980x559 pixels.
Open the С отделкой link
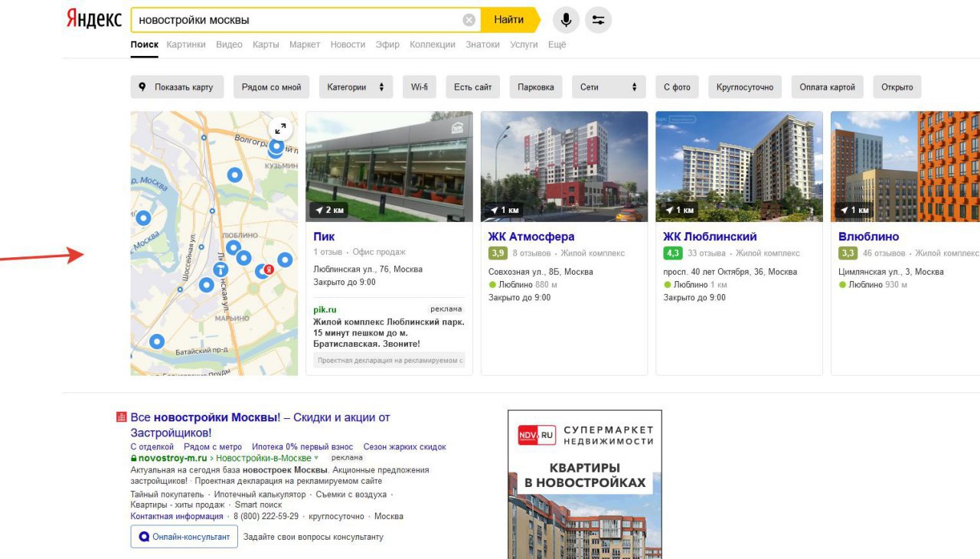(152, 446)
